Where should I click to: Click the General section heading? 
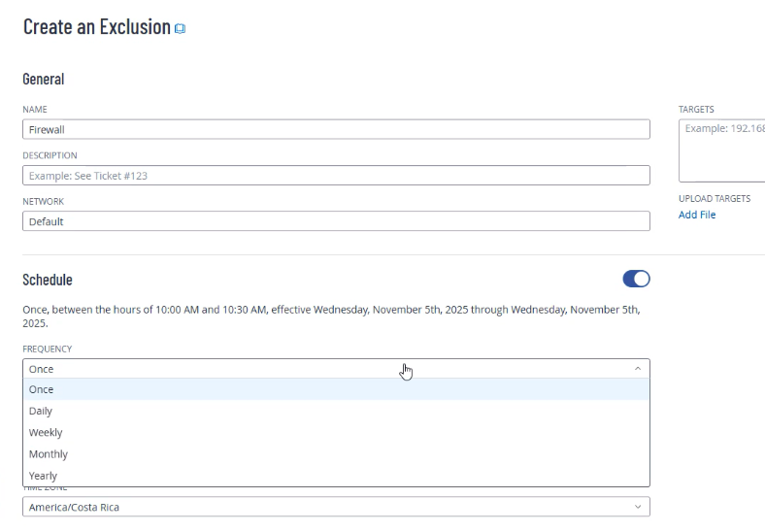click(x=44, y=80)
